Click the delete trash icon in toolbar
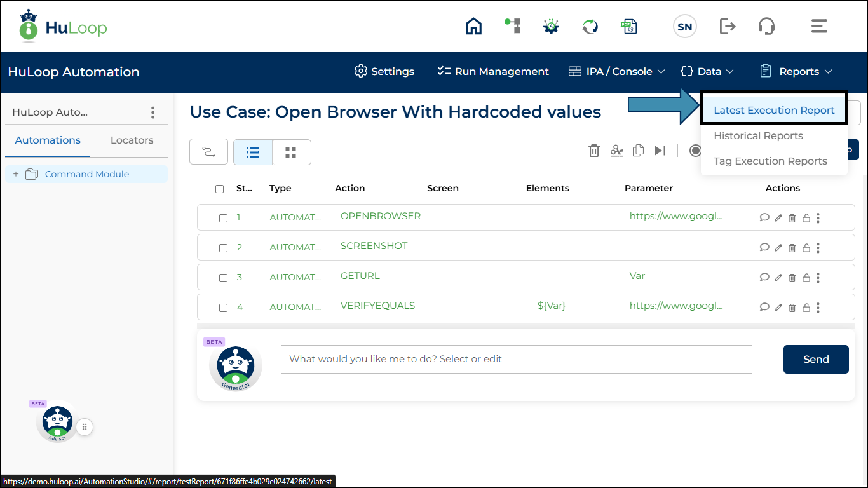The image size is (868, 488). 593,151
